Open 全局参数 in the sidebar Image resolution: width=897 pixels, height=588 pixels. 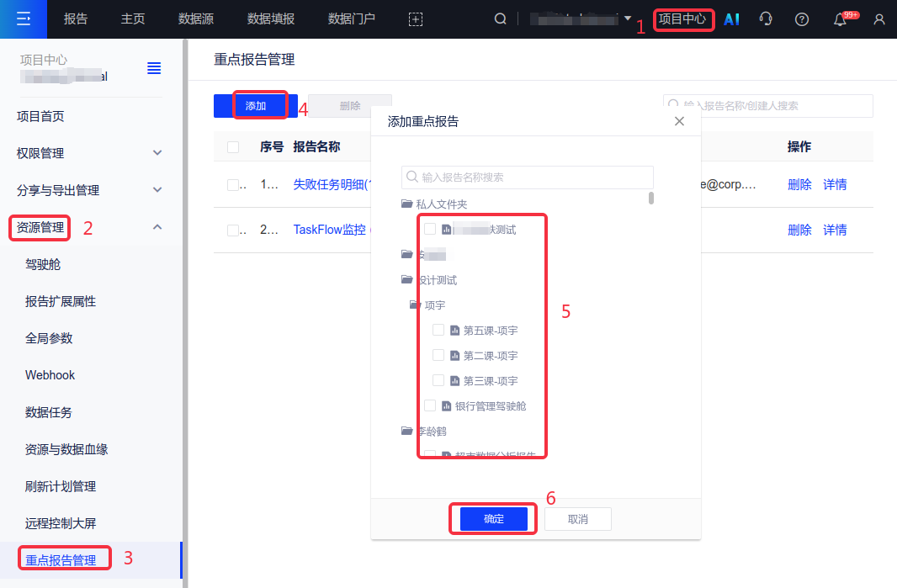(x=49, y=338)
